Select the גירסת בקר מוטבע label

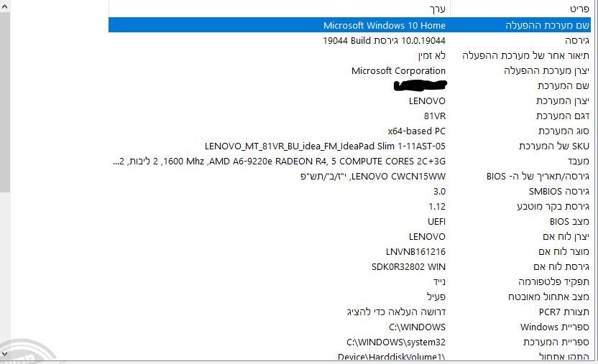(553, 206)
